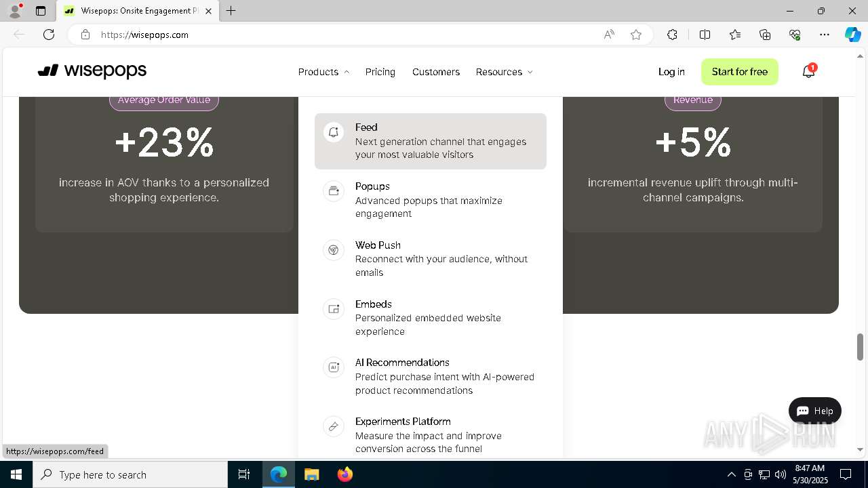View site information lock icon
This screenshot has width=868, height=488.
[85, 35]
